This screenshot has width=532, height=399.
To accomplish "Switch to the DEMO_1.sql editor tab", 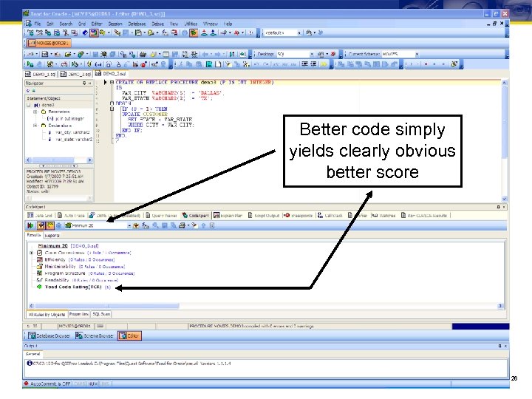I will tap(41, 74).
